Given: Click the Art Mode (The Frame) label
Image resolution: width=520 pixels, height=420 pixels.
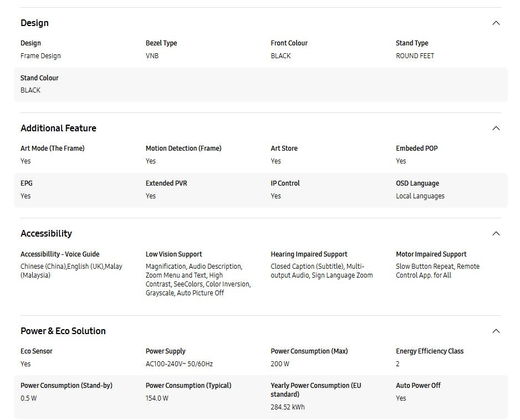Looking at the screenshot, I should (x=53, y=148).
